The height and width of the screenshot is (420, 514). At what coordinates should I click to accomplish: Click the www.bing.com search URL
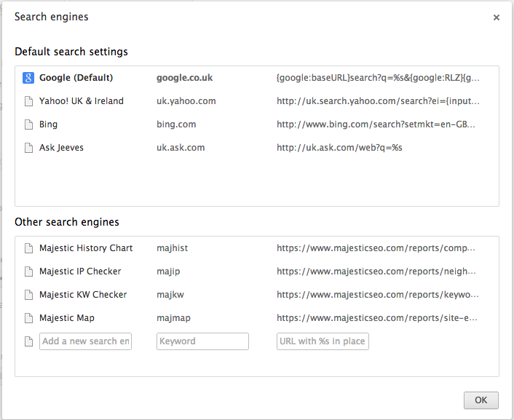[x=376, y=124]
